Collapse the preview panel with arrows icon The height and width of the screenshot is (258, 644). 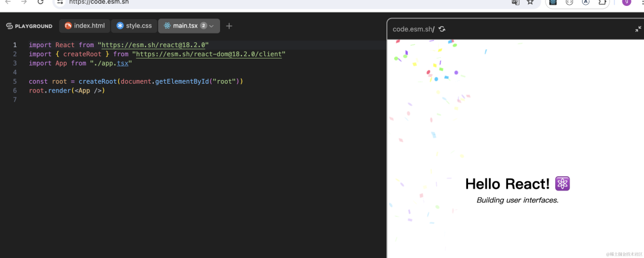638,29
